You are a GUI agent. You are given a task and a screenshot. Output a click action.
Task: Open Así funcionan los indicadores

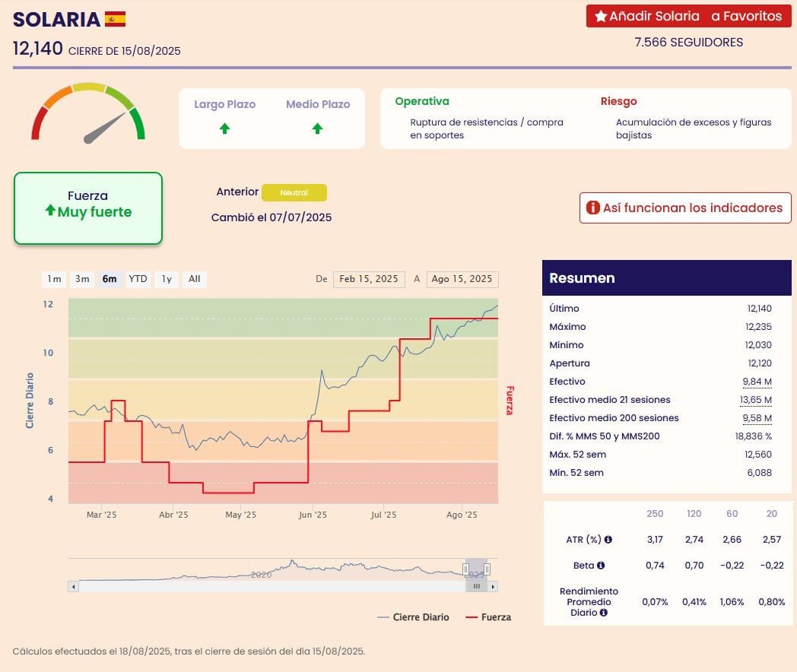point(685,208)
